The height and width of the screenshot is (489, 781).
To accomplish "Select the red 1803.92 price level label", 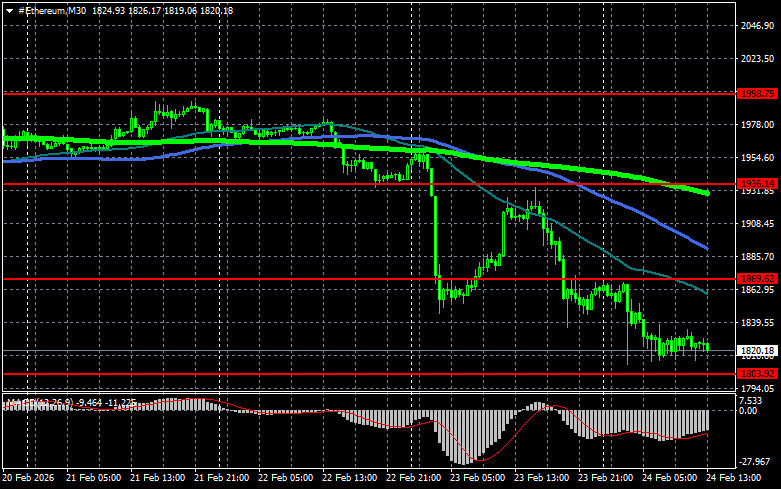I will click(757, 373).
